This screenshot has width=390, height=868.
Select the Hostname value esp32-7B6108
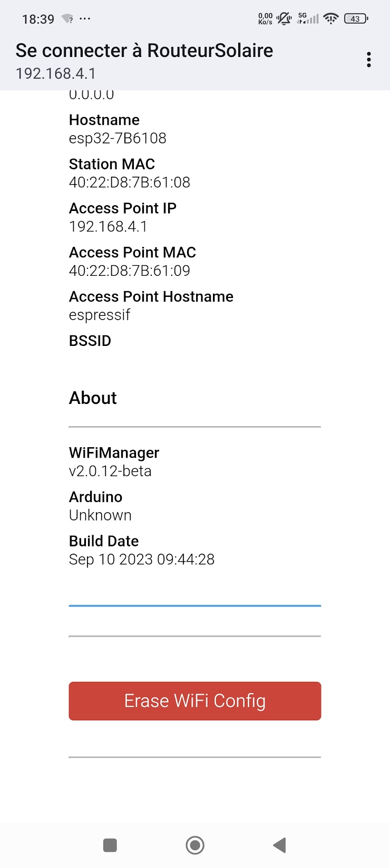click(x=117, y=138)
